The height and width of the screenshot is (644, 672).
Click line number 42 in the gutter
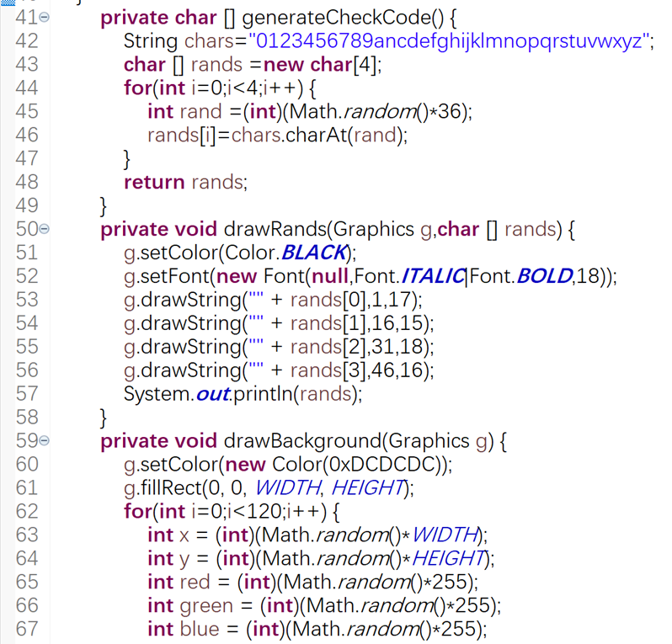[27, 41]
